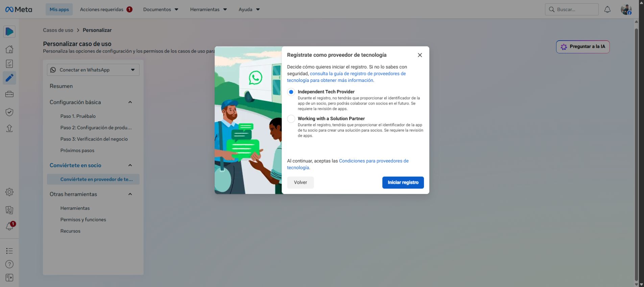Image resolution: width=644 pixels, height=287 pixels.
Task: Click Casos de uso breadcrumb
Action: 58,30
